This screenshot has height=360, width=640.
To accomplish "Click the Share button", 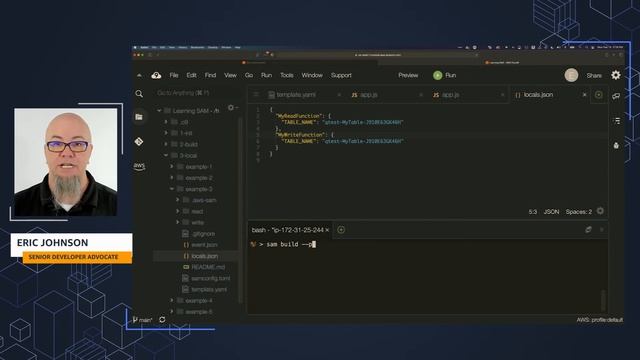I will tap(594, 76).
